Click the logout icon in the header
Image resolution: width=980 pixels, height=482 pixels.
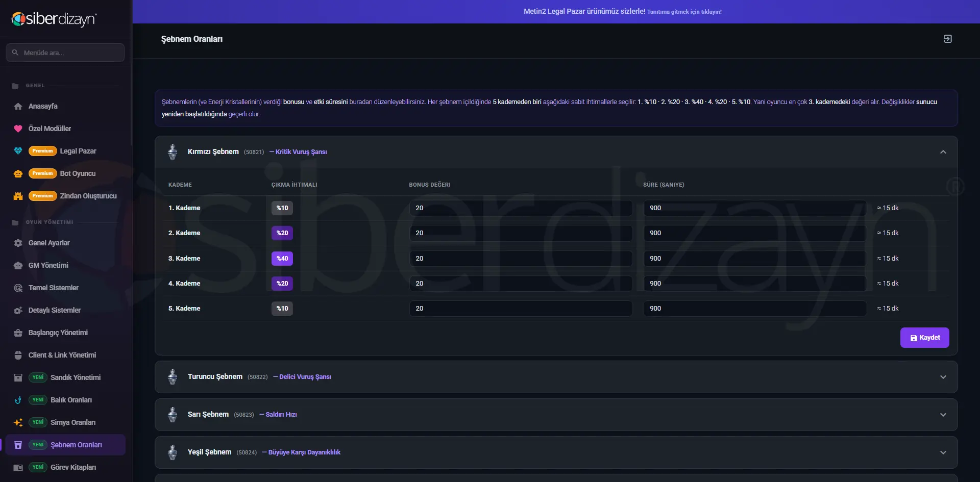click(x=947, y=39)
